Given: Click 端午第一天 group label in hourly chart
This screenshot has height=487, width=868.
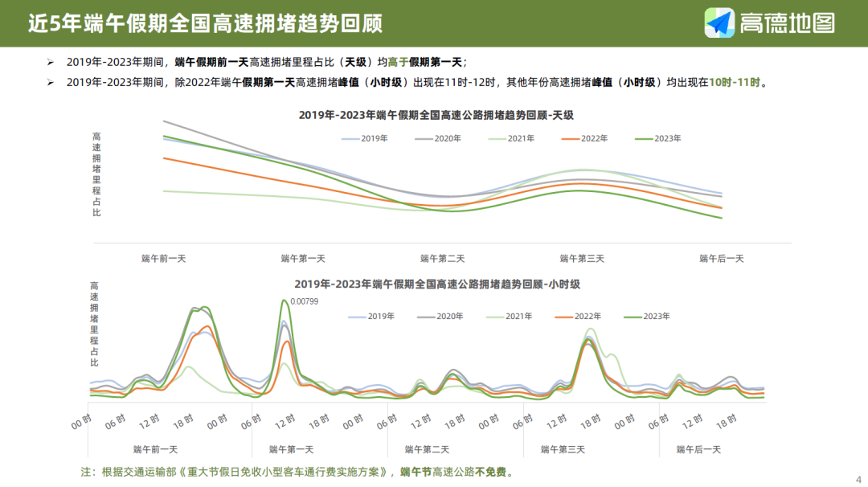Looking at the screenshot, I should coord(291,449).
